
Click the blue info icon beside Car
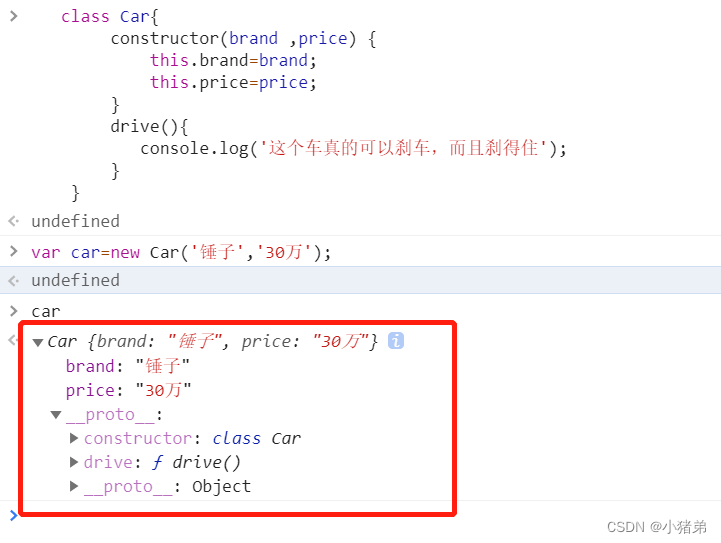[x=396, y=341]
